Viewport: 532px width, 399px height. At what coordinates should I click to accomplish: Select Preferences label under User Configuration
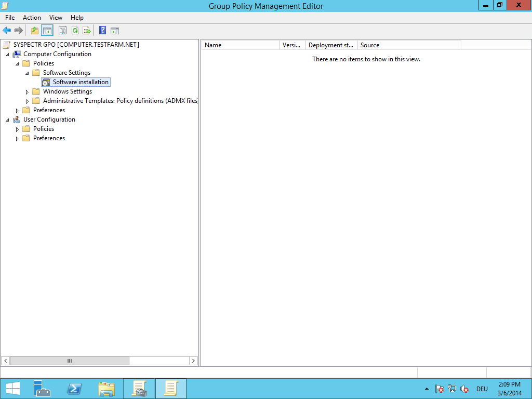point(49,138)
